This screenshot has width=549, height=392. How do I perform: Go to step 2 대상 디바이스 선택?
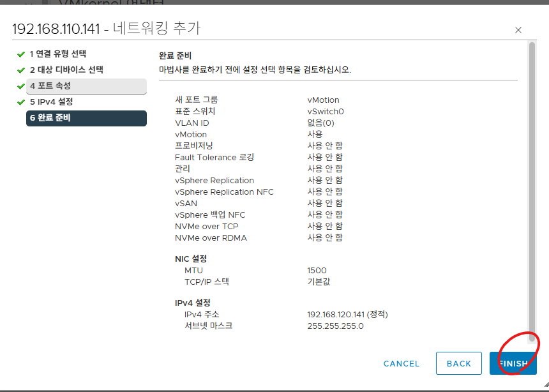click(x=66, y=70)
